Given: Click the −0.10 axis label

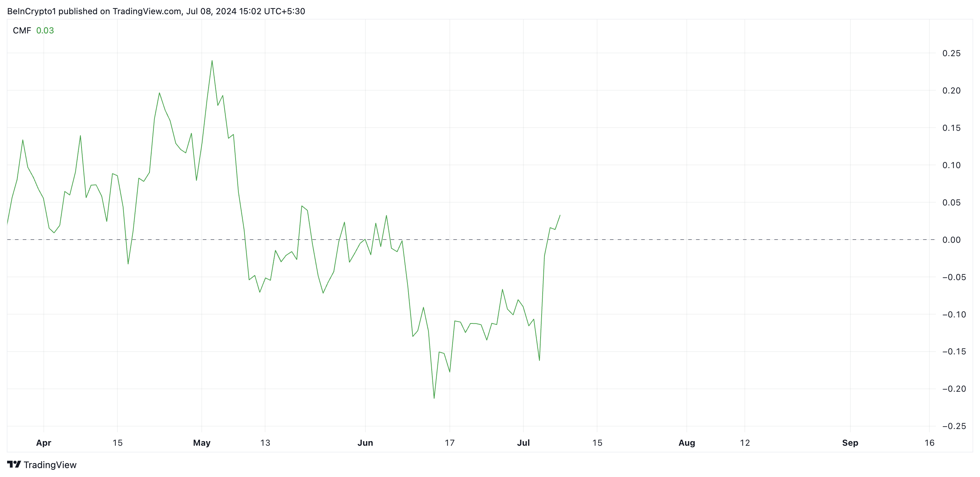Looking at the screenshot, I should click(x=954, y=314).
